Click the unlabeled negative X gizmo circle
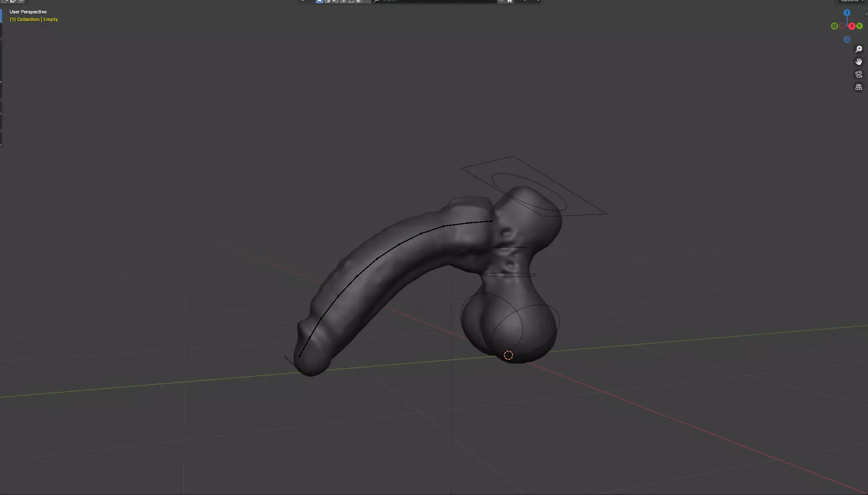The width and height of the screenshot is (868, 495). tap(842, 26)
